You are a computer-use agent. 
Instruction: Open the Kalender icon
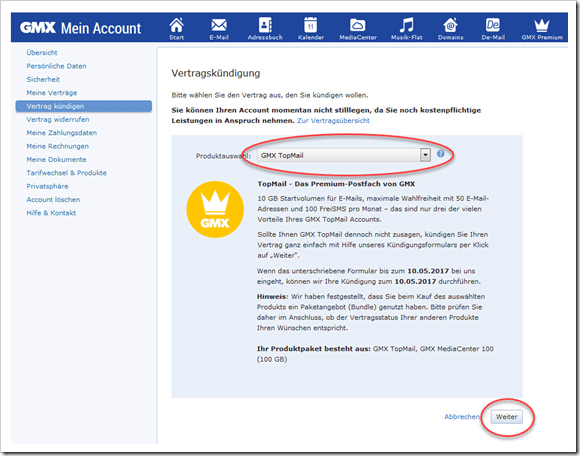coord(311,28)
